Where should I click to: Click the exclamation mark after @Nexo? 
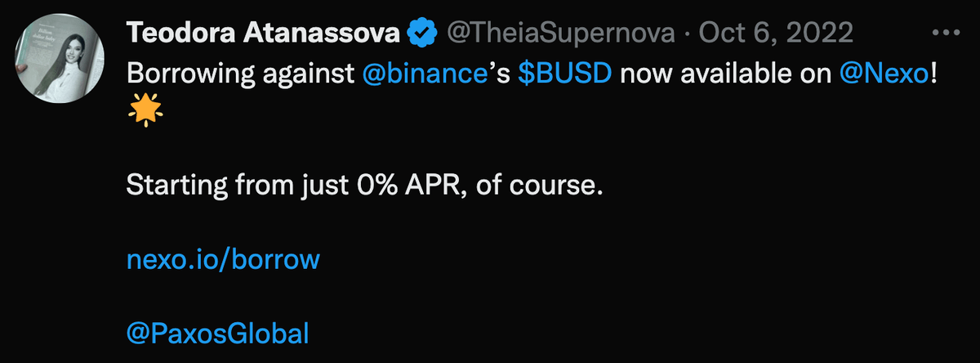point(933,74)
